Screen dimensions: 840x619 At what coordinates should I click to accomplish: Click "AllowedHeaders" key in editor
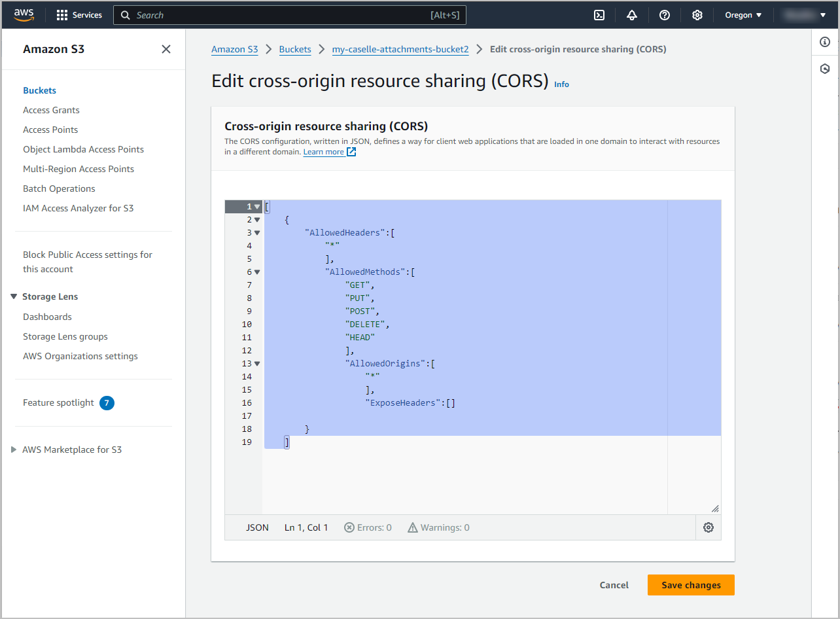[345, 233]
